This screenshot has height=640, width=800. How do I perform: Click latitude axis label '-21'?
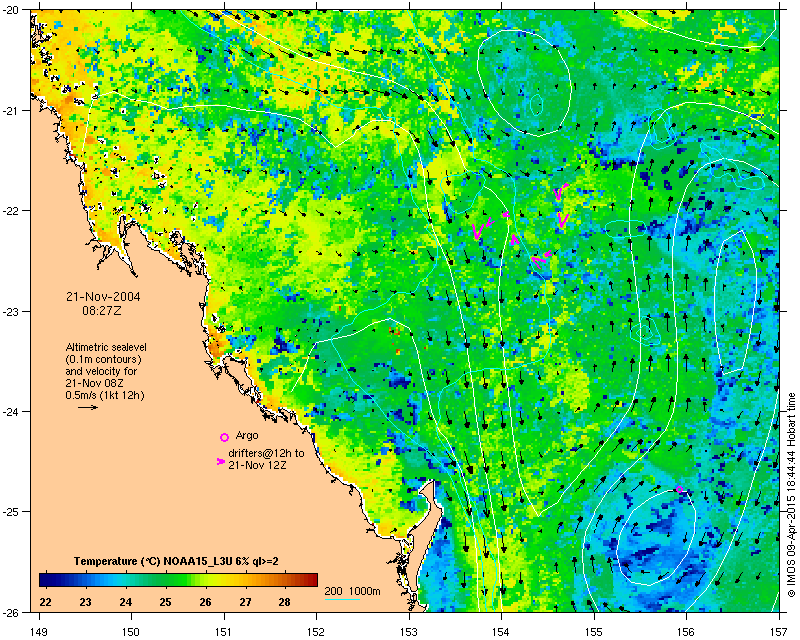tap(12, 111)
